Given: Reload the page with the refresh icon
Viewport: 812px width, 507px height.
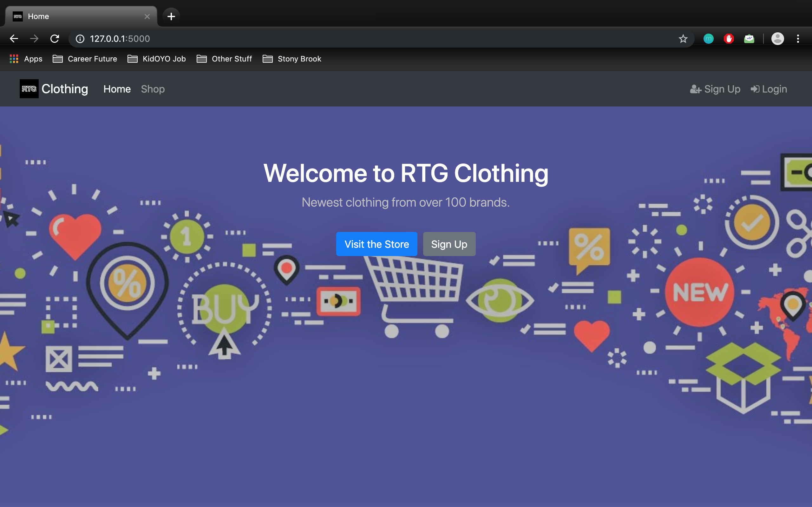Looking at the screenshot, I should click(55, 39).
